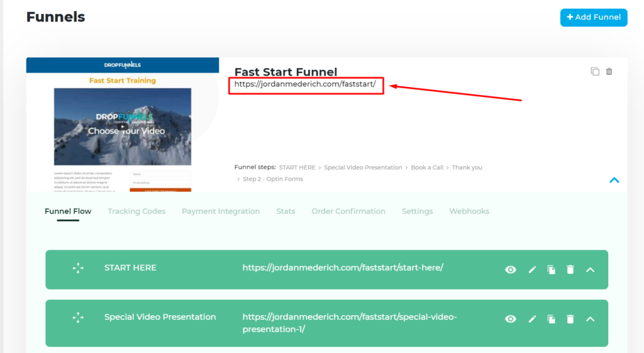The image size is (644, 353).
Task: Duplicate the Fast Start Funnel via copy icon
Action: tap(595, 72)
